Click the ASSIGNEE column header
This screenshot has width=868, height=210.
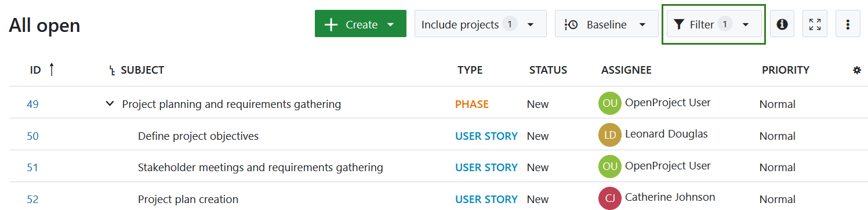pos(626,70)
